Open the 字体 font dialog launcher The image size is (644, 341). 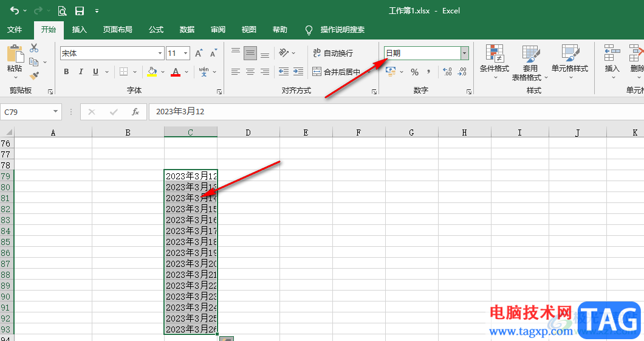click(x=219, y=92)
